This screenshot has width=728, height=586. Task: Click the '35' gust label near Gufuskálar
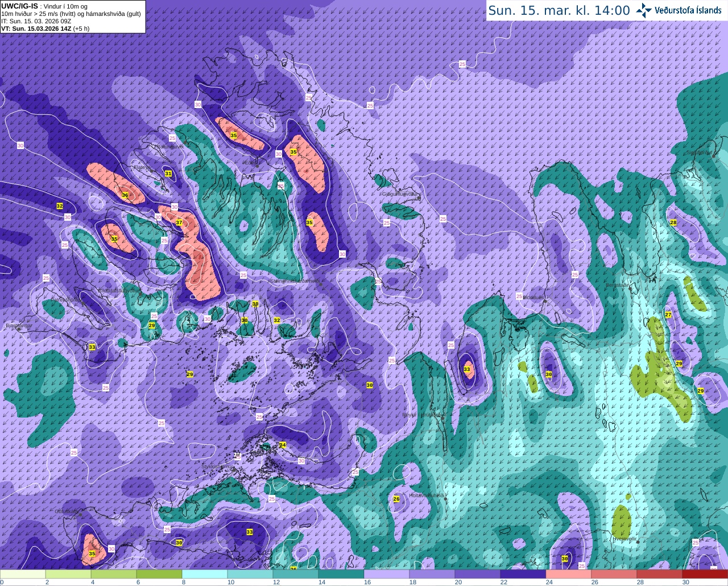tap(92, 554)
